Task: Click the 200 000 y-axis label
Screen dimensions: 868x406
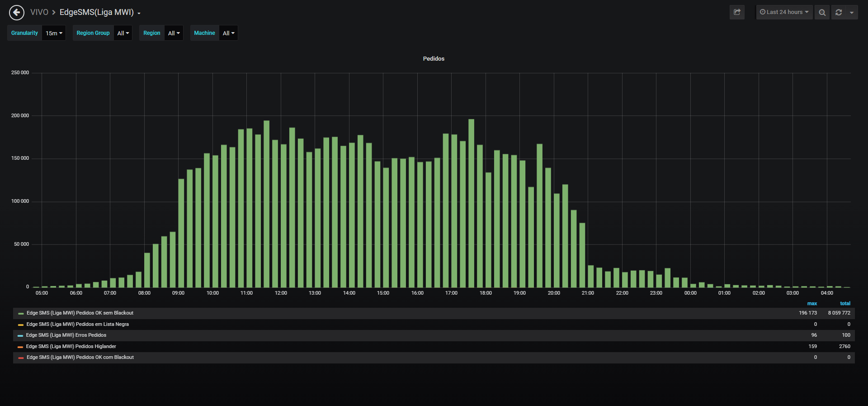Action: tap(20, 116)
